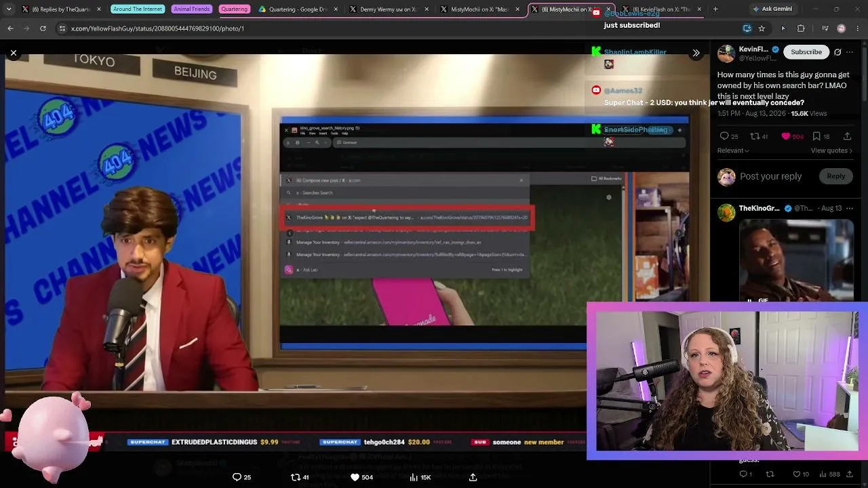Image resolution: width=868 pixels, height=488 pixels.
Task: Share using the icon under the photo
Action: pyautogui.click(x=473, y=477)
